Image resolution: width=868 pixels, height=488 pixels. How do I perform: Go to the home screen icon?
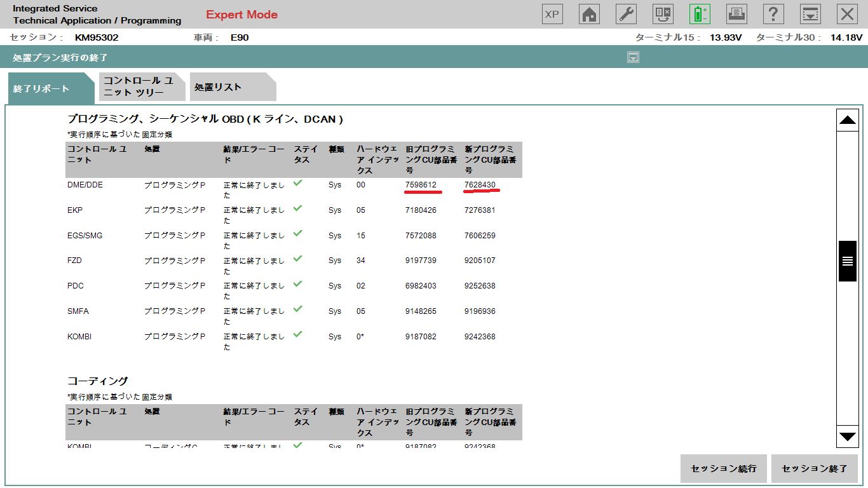coord(589,14)
